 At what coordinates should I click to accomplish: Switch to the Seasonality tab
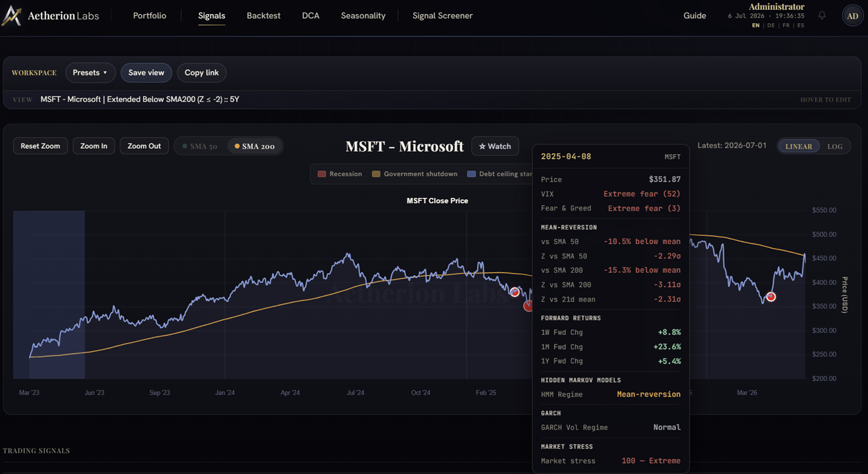click(x=363, y=16)
